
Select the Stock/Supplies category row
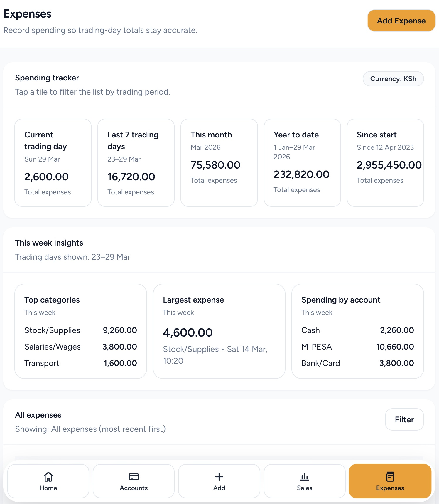(80, 330)
